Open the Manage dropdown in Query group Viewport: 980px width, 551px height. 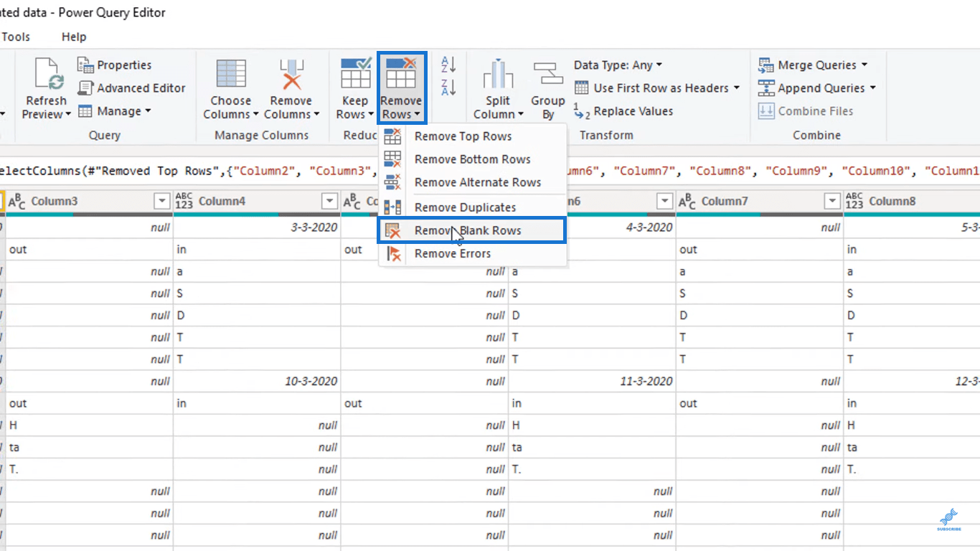coord(115,111)
